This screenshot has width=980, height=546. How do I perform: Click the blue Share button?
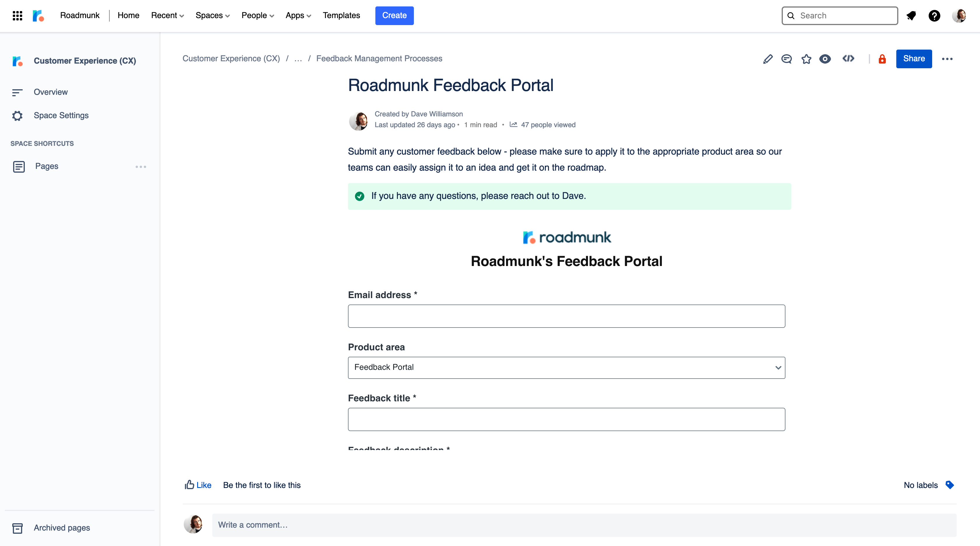tap(914, 59)
